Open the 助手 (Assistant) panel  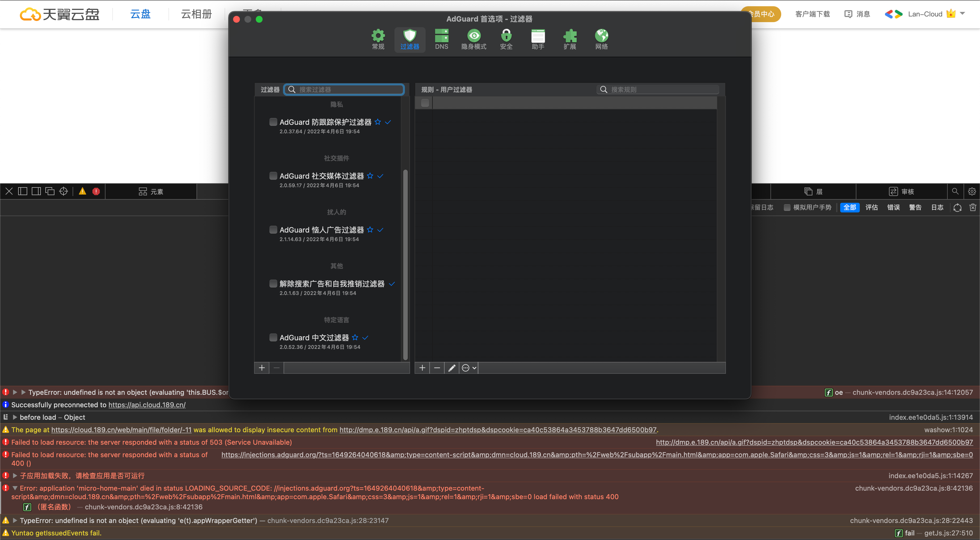click(x=538, y=39)
